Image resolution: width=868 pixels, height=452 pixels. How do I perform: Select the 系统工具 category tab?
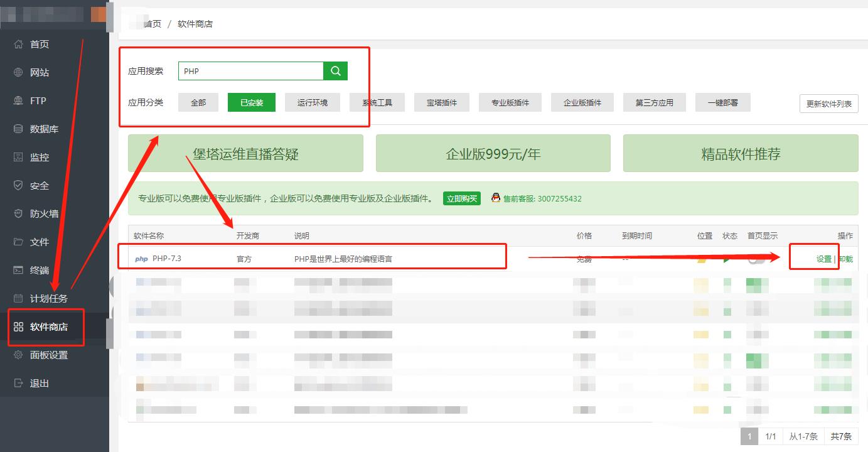click(x=377, y=102)
